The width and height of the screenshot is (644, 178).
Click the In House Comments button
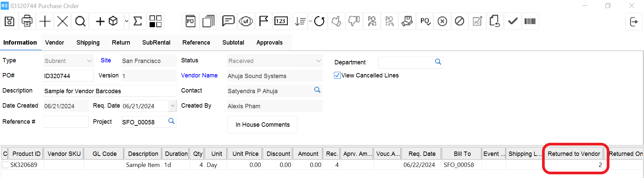click(262, 125)
